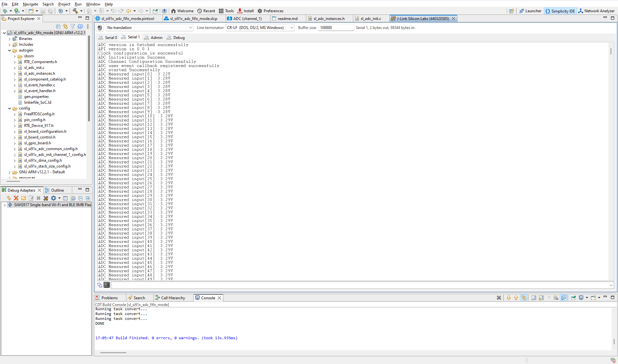Click the Preferences toolbar button
Viewport: 618px width, 364px height.
click(270, 11)
